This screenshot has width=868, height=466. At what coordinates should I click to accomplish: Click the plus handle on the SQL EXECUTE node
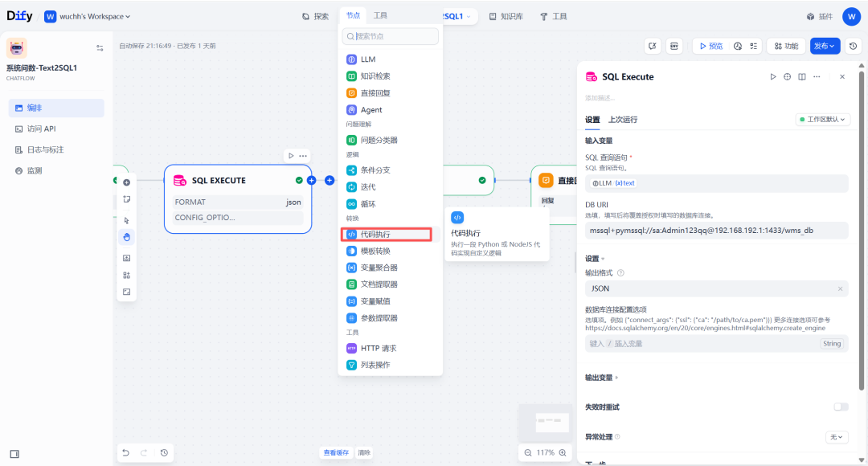[x=311, y=181]
